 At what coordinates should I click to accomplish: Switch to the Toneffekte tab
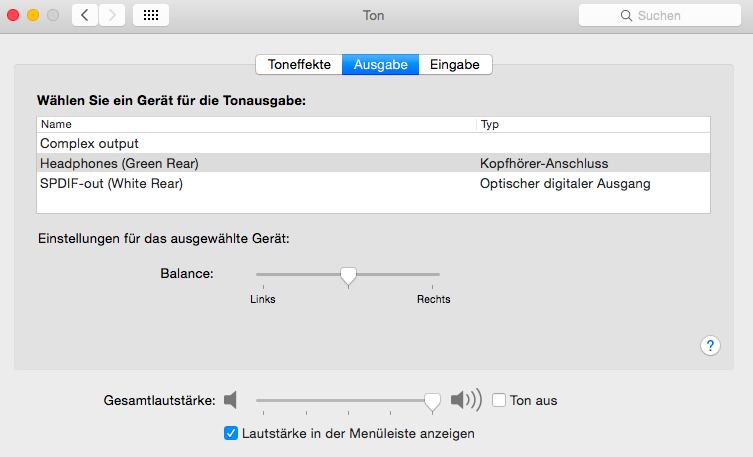[x=299, y=65]
